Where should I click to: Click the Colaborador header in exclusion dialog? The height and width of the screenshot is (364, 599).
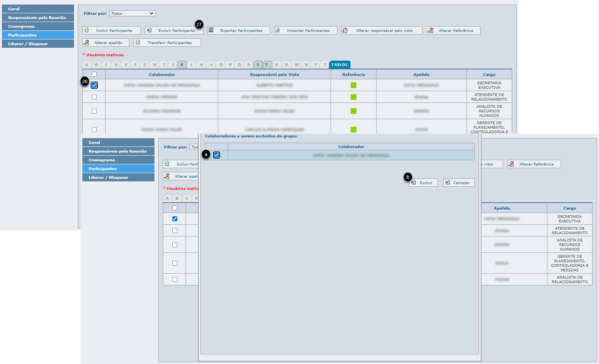[351, 147]
